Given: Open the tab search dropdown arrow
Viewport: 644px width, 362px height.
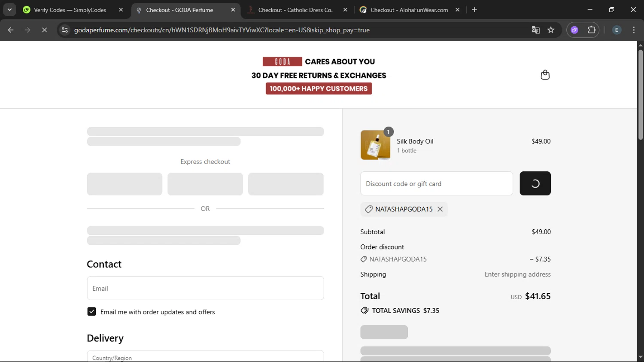Looking at the screenshot, I should pos(9,9).
